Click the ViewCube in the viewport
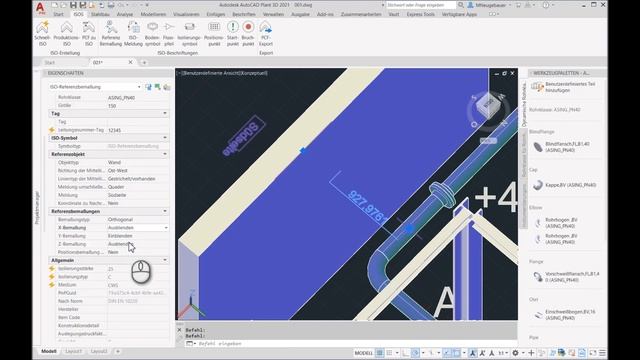The width and height of the screenshot is (640, 360). [488, 107]
